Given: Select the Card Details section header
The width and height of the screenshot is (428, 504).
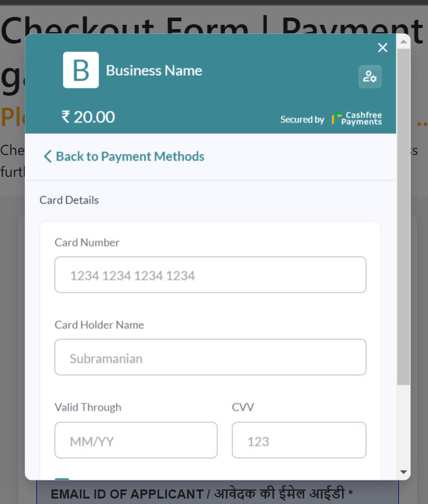Looking at the screenshot, I should 68,200.
